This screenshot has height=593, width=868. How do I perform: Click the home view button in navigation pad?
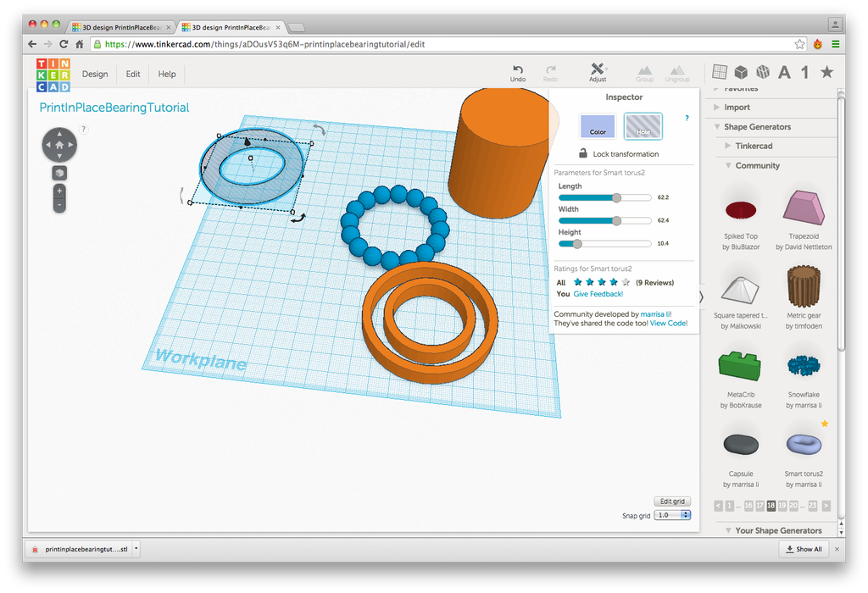tap(59, 145)
